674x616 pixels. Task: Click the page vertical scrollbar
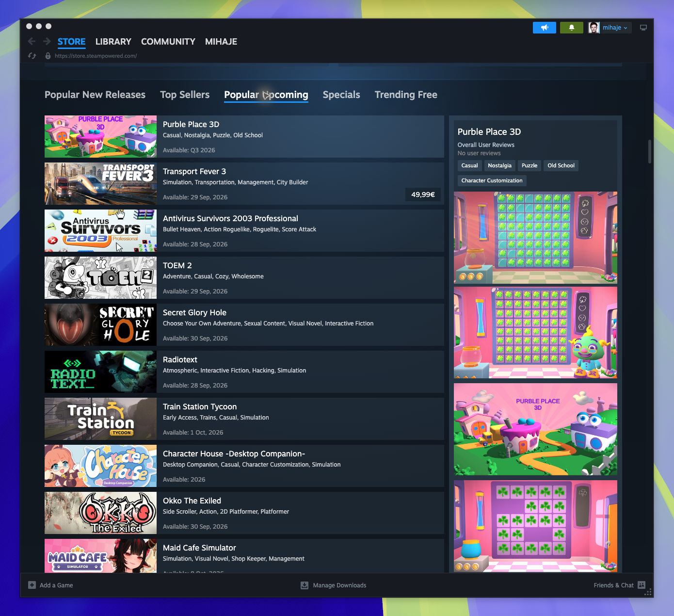[649, 152]
